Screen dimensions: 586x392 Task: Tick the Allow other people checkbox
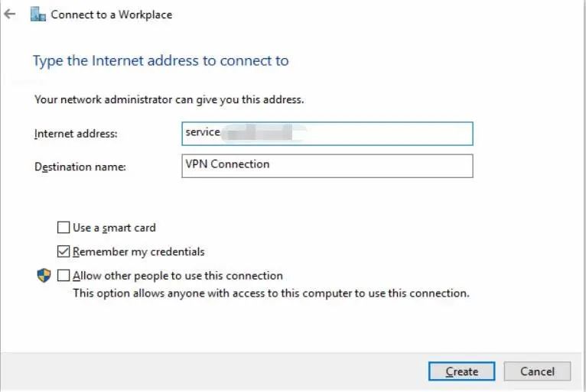63,276
